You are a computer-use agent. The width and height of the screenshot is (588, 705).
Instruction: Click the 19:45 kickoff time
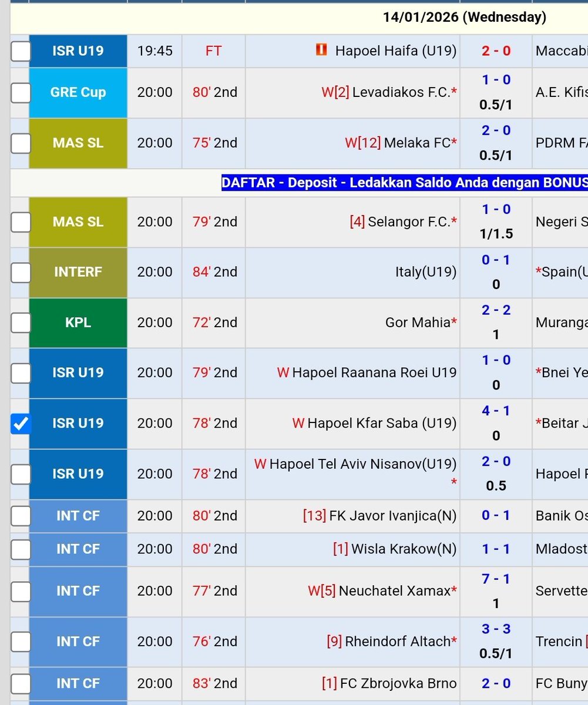pos(155,51)
